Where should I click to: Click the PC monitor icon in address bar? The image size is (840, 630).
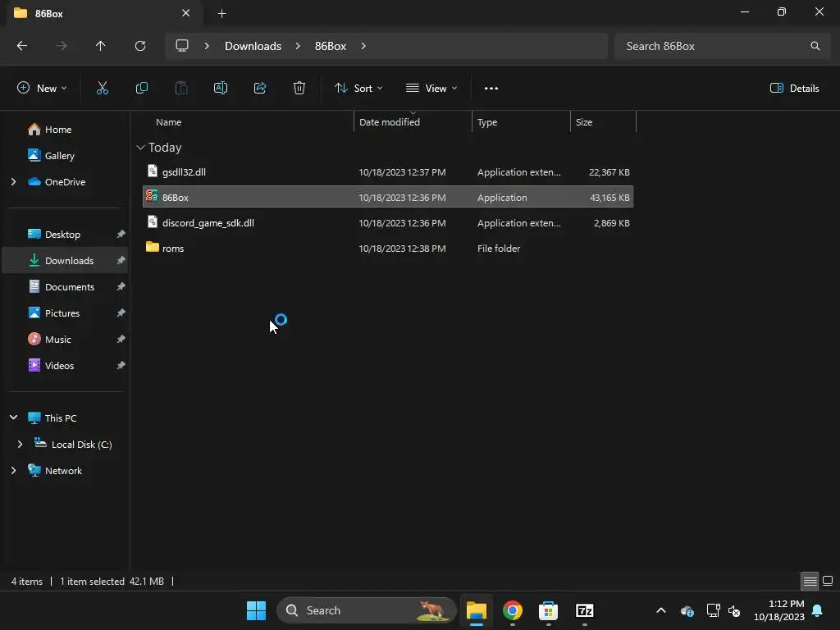[x=182, y=46]
